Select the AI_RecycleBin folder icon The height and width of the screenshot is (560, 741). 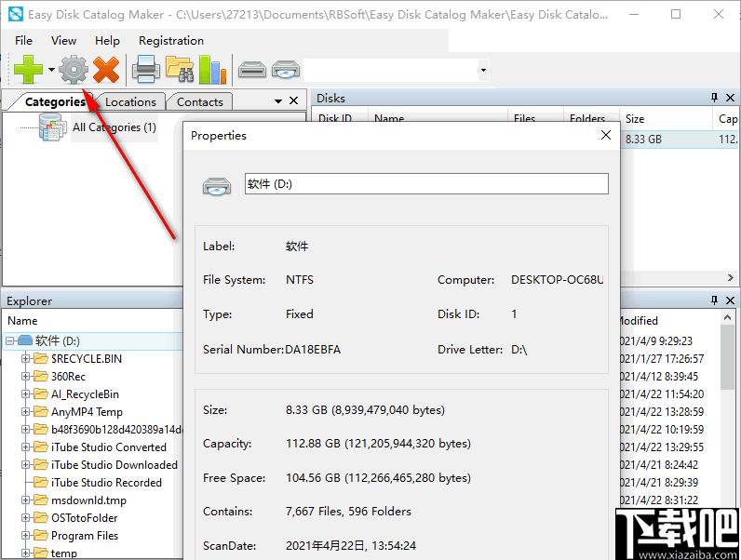(41, 393)
